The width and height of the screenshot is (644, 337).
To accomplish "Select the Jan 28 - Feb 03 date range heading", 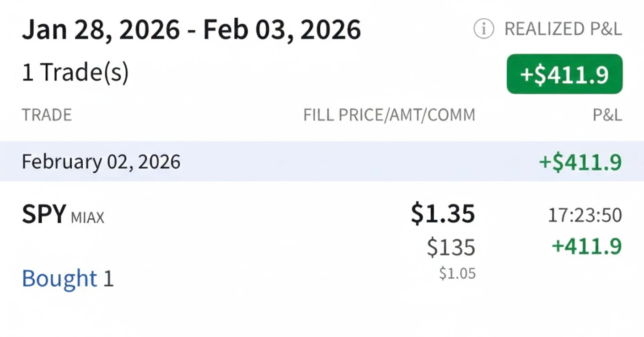I will 191,30.
